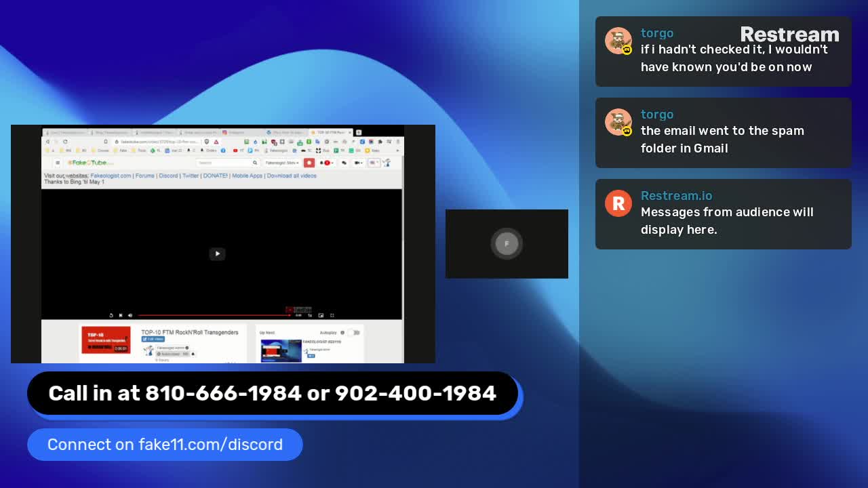Click the browser reload button
Image resolution: width=868 pixels, height=488 pixels.
click(65, 142)
